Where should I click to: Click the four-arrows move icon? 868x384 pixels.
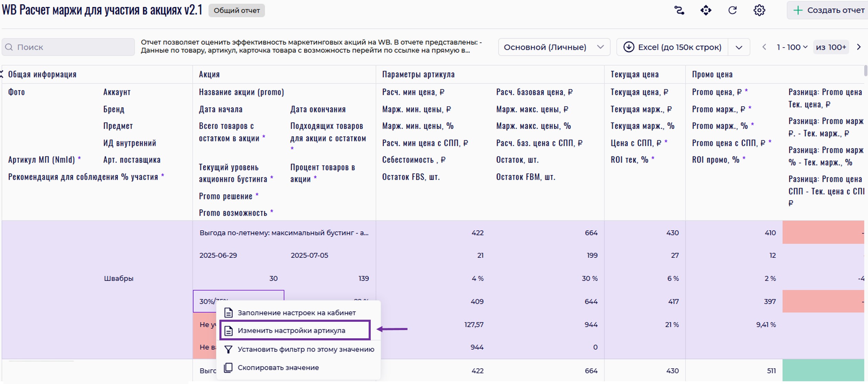click(706, 10)
